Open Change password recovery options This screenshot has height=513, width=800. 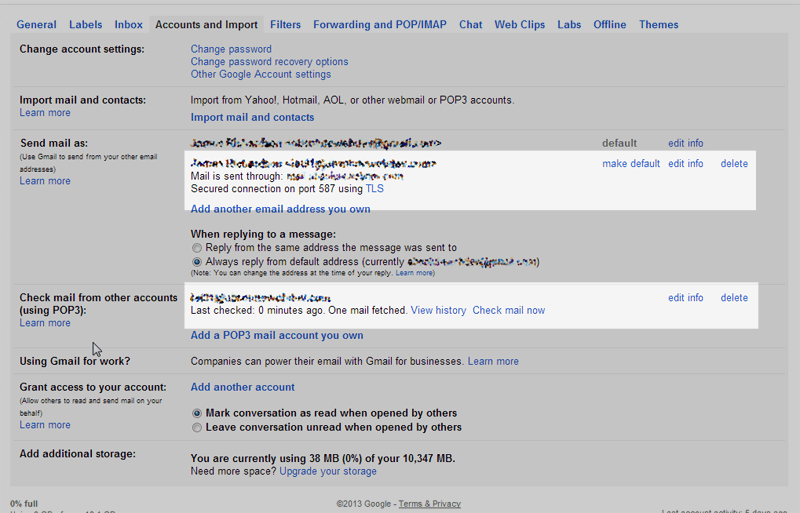pos(269,62)
